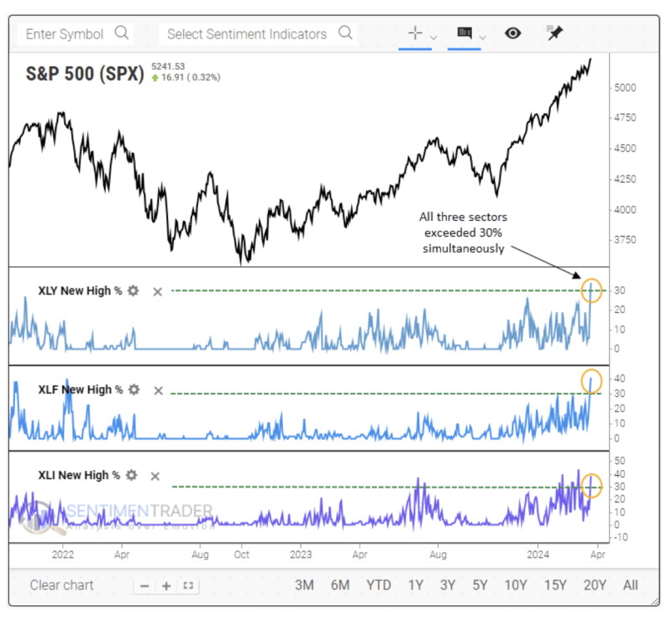Open settings gear for XLY New High %
This screenshot has height=617, width=672.
[x=133, y=291]
